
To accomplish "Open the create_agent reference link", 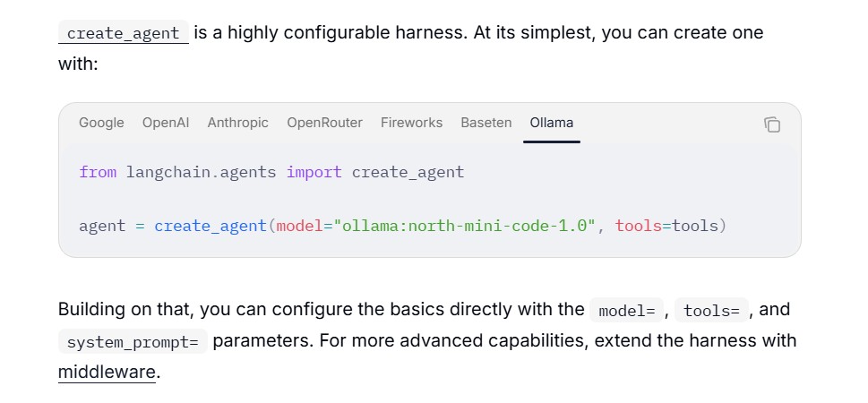I will (124, 32).
